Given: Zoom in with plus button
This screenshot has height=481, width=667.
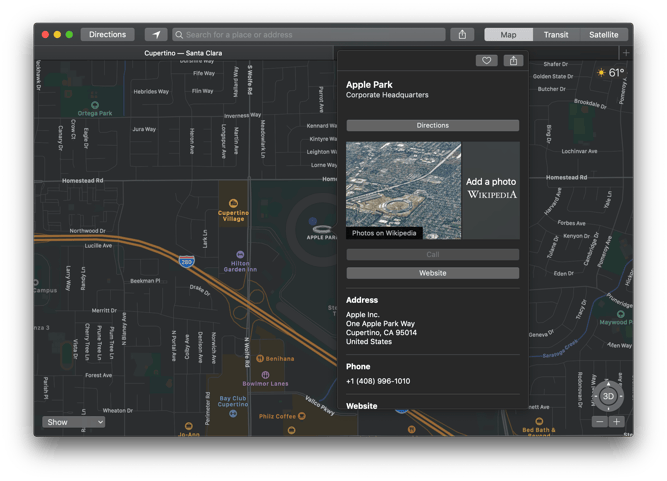Looking at the screenshot, I should click(x=616, y=421).
